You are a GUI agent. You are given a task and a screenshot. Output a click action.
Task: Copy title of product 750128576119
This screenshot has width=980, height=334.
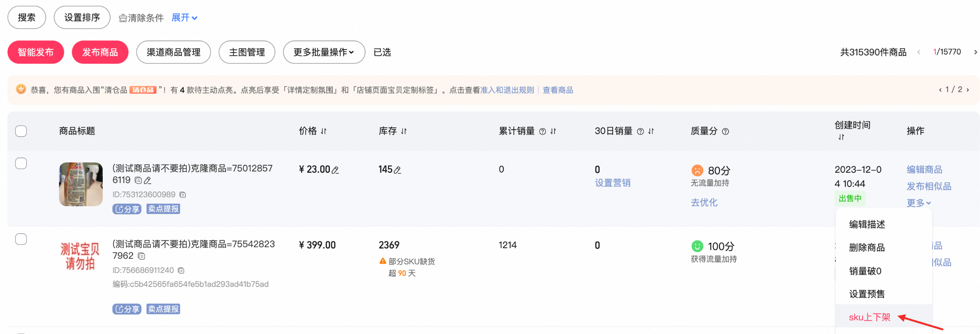[138, 180]
